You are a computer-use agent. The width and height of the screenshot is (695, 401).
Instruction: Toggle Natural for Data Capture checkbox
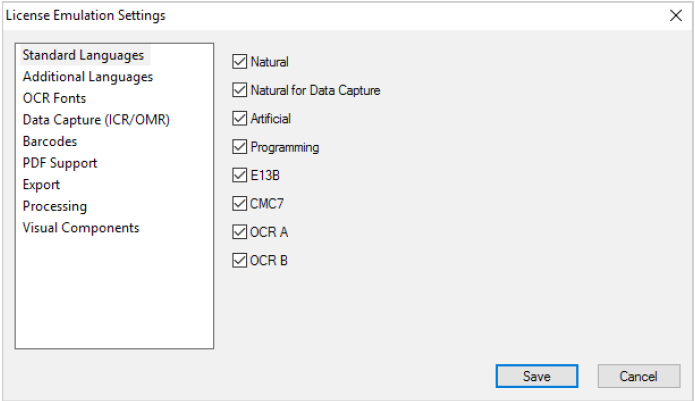tap(239, 90)
